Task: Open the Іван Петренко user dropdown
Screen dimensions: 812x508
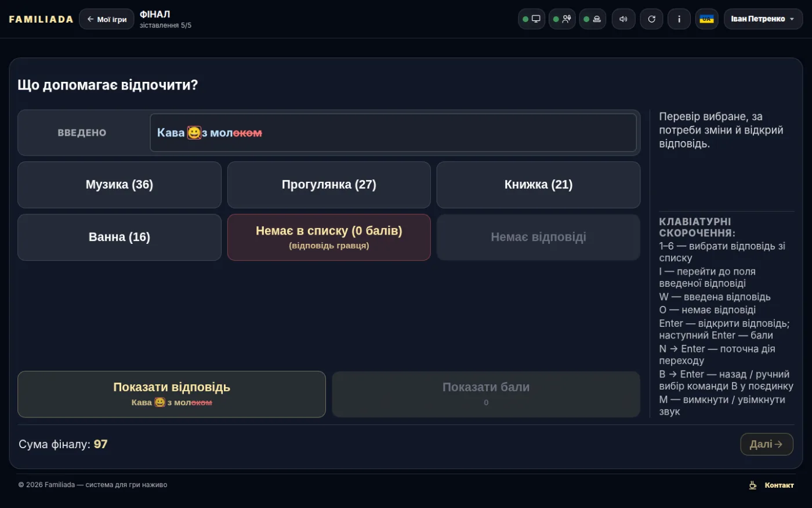Action: pyautogui.click(x=763, y=19)
